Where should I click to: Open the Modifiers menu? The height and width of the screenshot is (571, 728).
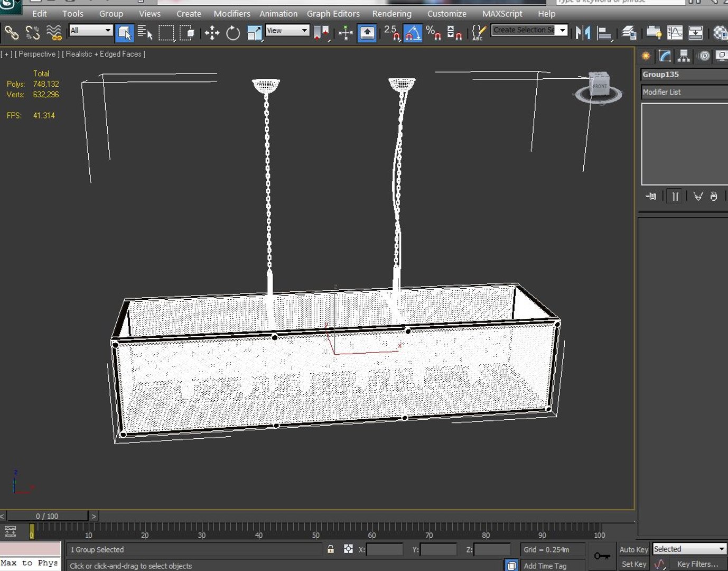232,14
